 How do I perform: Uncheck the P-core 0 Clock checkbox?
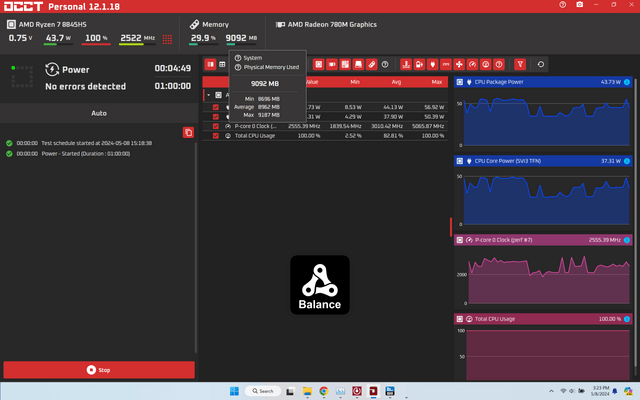pyautogui.click(x=216, y=127)
